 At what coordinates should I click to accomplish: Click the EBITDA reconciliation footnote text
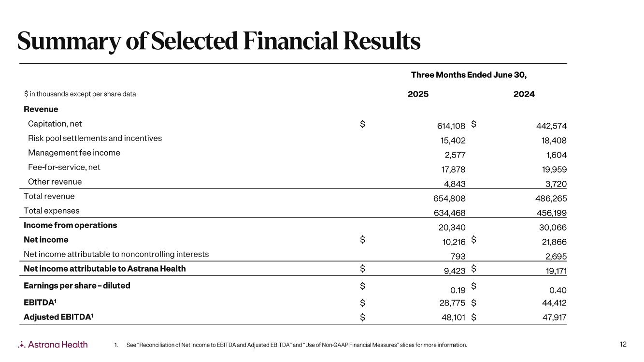(296, 345)
